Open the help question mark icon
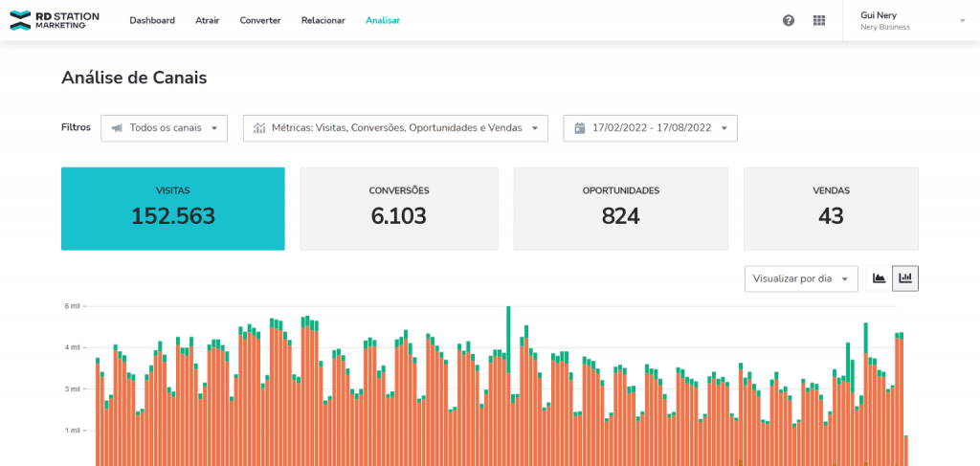This screenshot has width=980, height=466. click(789, 20)
